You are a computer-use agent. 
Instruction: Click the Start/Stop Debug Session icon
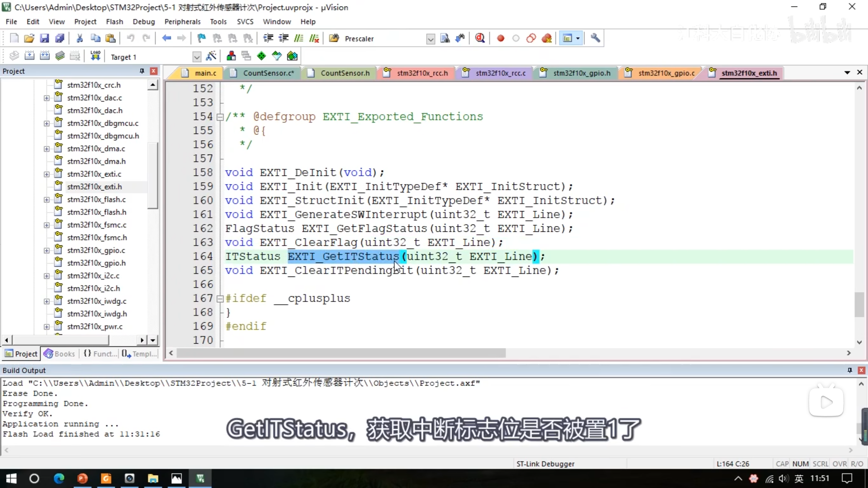(x=480, y=38)
